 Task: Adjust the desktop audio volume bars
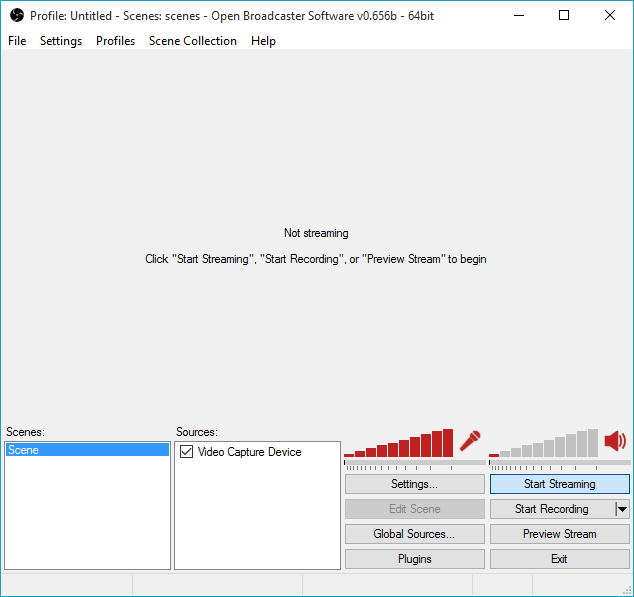pos(544,445)
